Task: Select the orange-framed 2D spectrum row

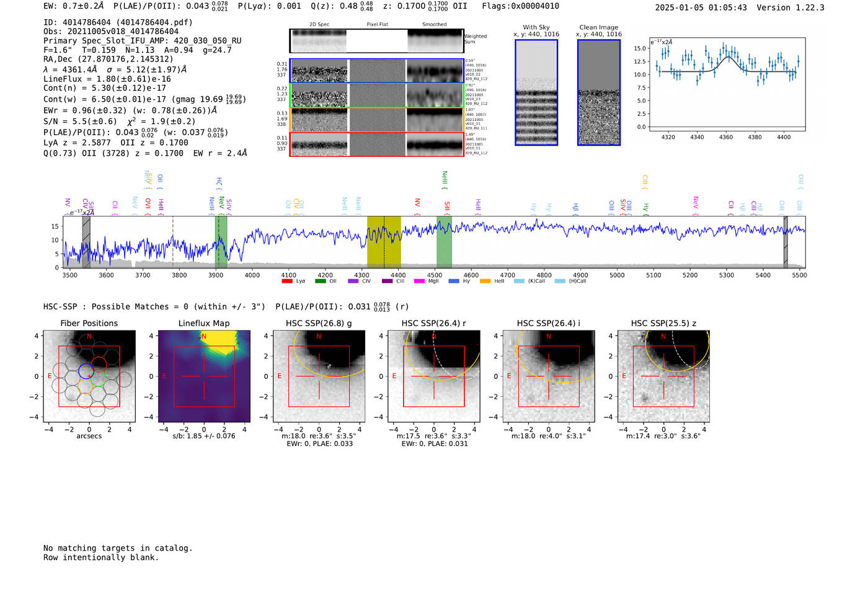Action: 377,120
